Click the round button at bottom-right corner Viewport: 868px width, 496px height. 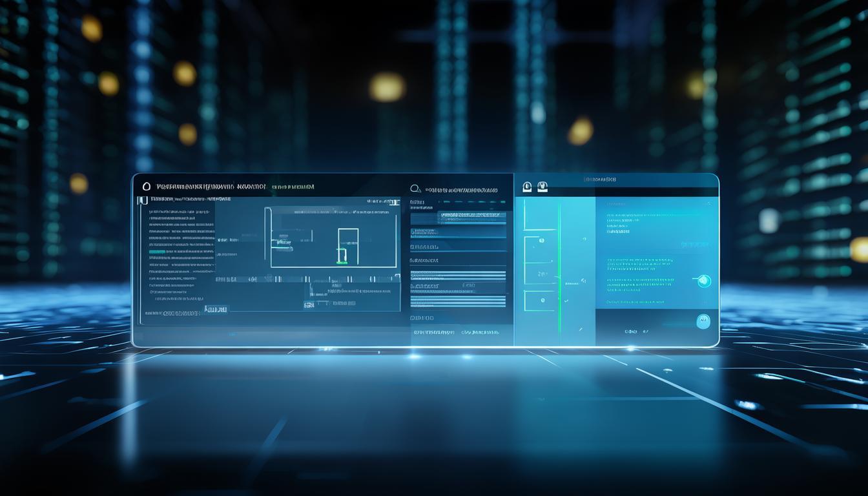point(703,321)
